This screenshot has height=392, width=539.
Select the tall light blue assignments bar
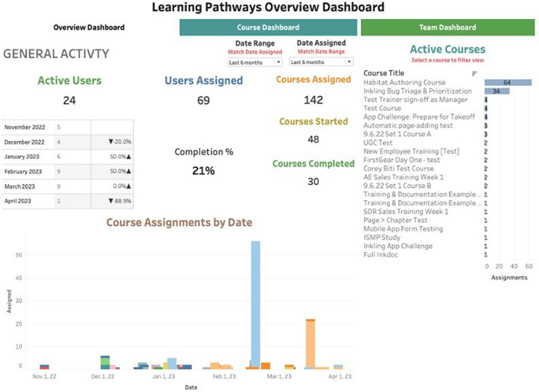255,303
